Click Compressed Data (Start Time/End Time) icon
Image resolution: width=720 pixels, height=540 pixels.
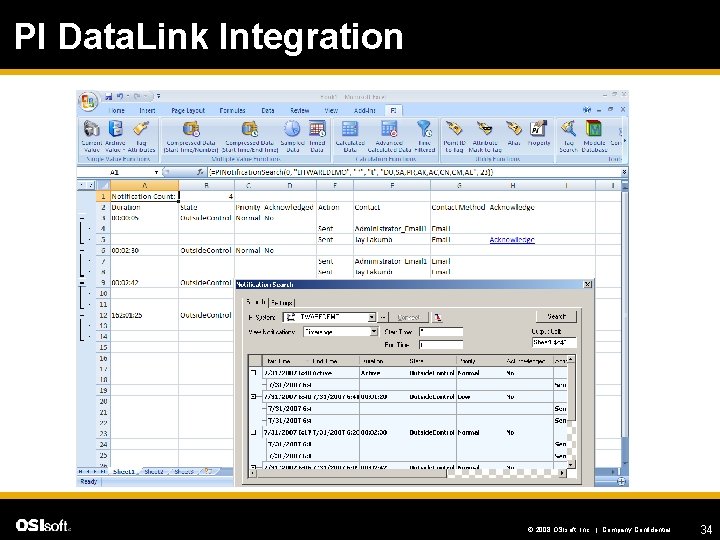point(250,129)
